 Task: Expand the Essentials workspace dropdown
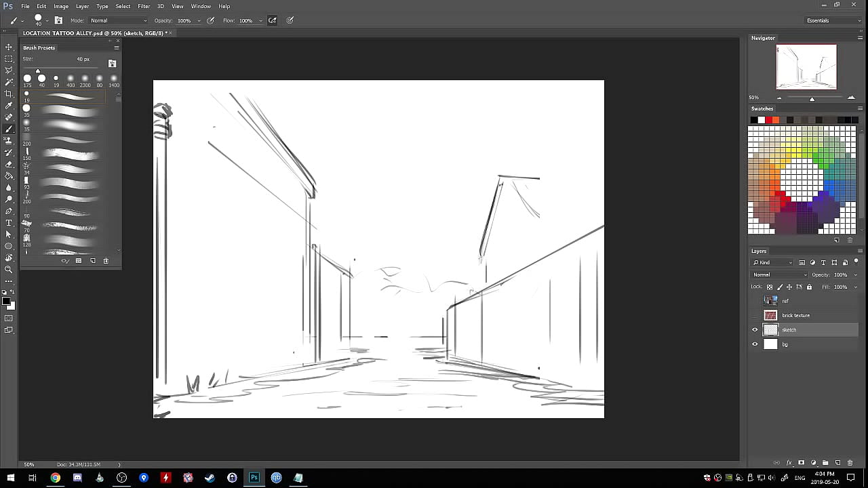pos(833,20)
